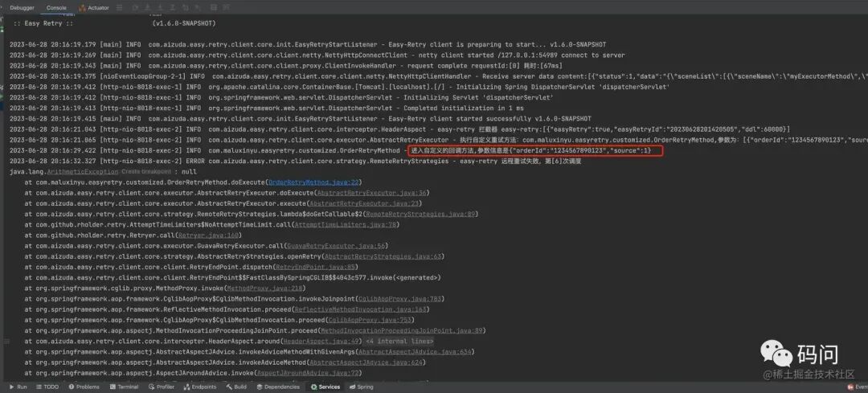Open HeaderAspect.java:49 link
The height and width of the screenshot is (393, 868).
(321, 341)
